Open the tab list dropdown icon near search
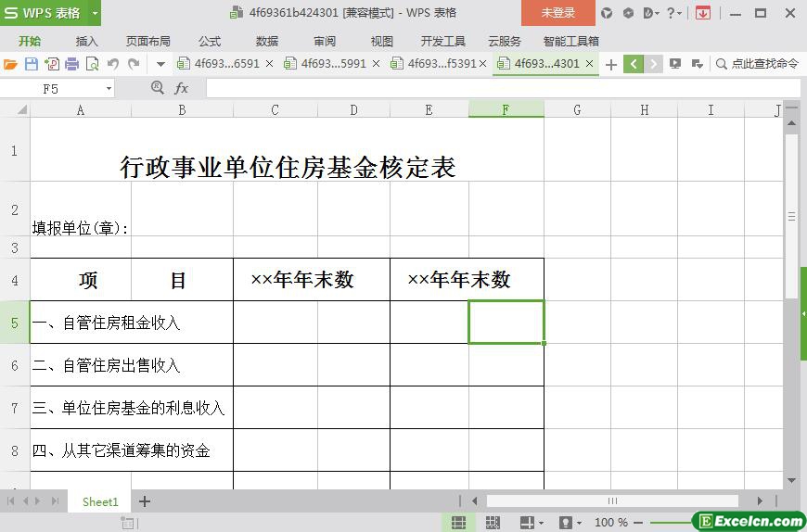 [x=698, y=64]
